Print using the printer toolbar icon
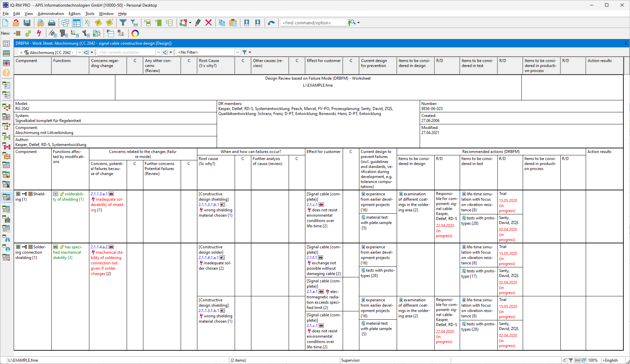This screenshot has height=364, width=630. [x=52, y=23]
